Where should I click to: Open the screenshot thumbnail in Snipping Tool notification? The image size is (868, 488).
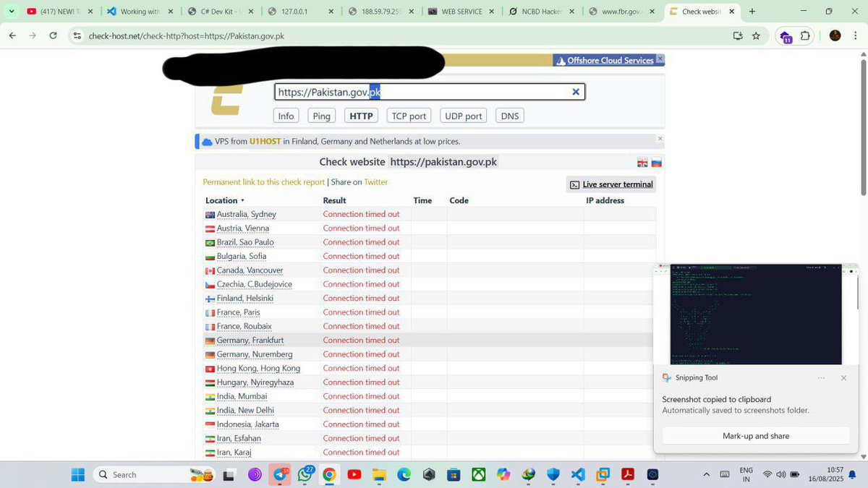click(x=755, y=314)
